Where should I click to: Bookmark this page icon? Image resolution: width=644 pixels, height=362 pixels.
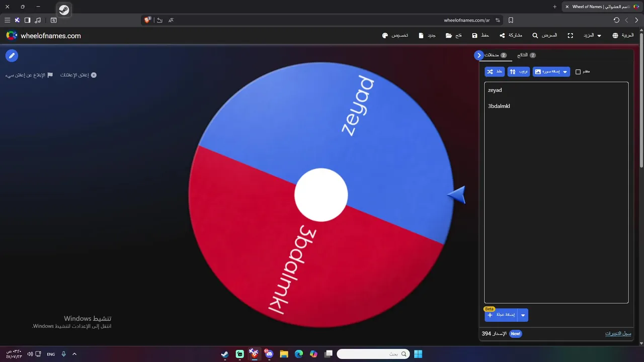coord(511,20)
